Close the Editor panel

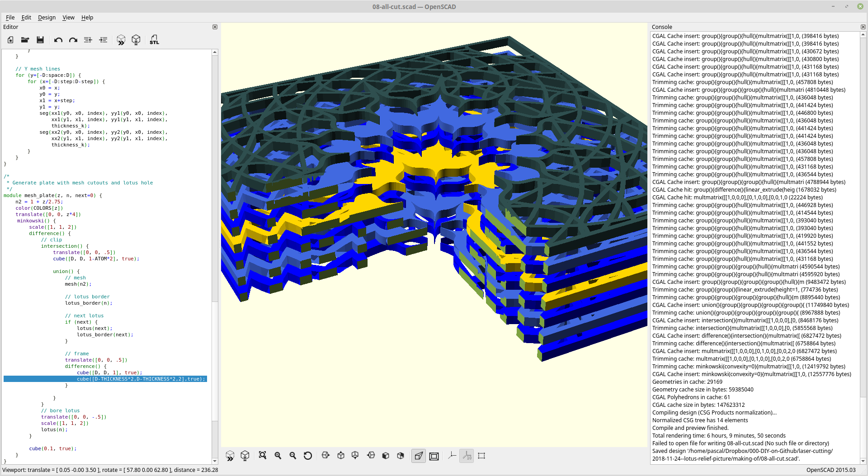click(x=215, y=27)
